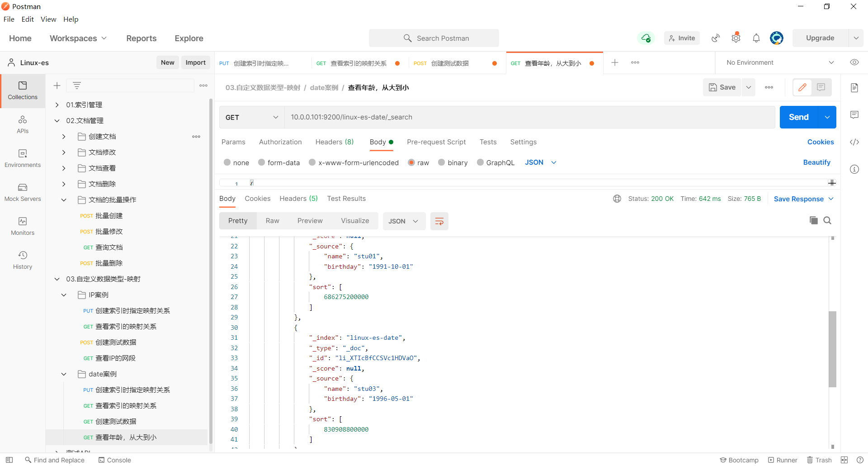
Task: Open a new request tab
Action: click(x=615, y=62)
